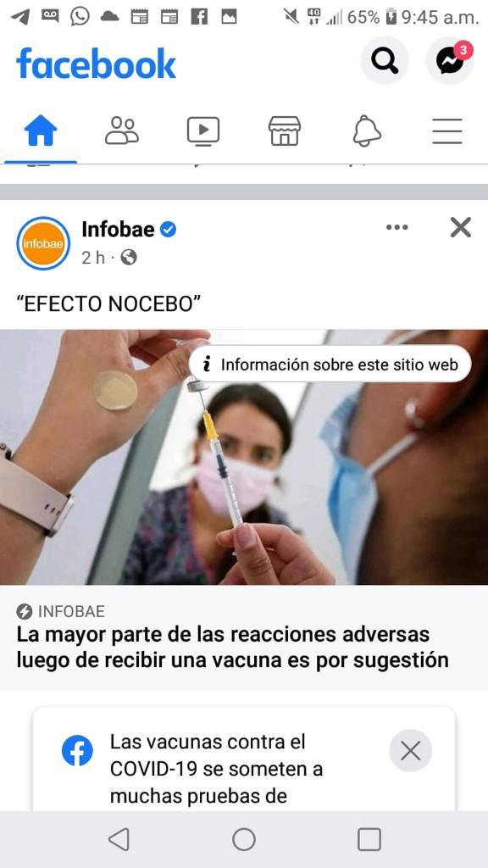Select the Home feed tab
This screenshot has height=868, width=488.
click(41, 131)
